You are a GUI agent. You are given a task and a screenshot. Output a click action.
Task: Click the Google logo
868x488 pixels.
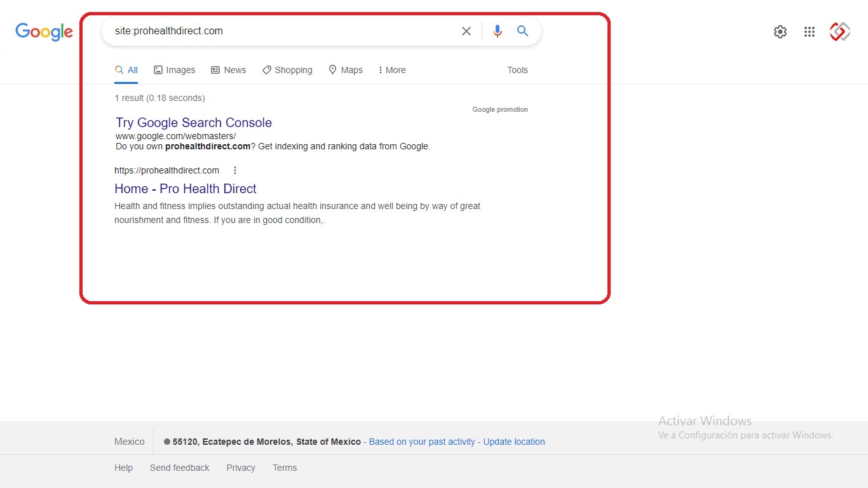pos(44,32)
